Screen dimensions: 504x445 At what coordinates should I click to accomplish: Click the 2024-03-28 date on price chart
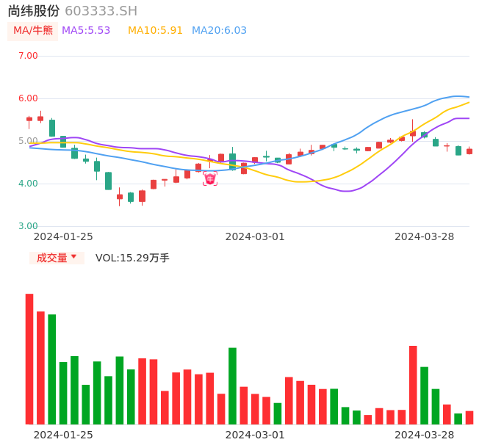tap(425, 236)
